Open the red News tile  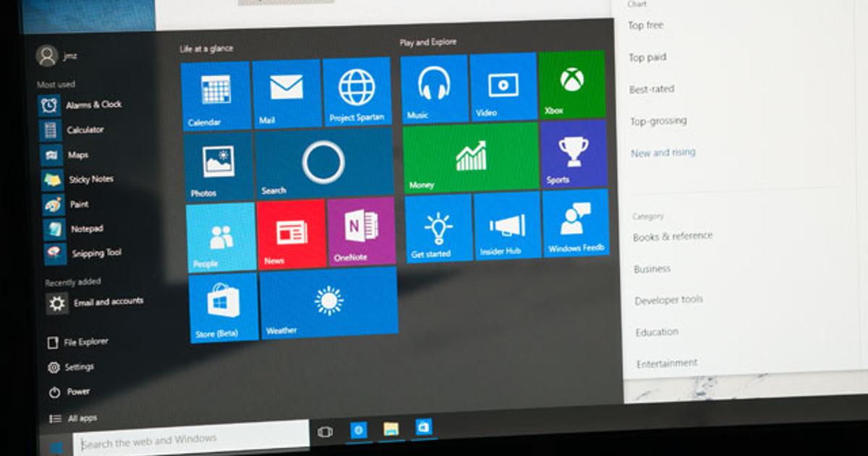click(x=291, y=235)
